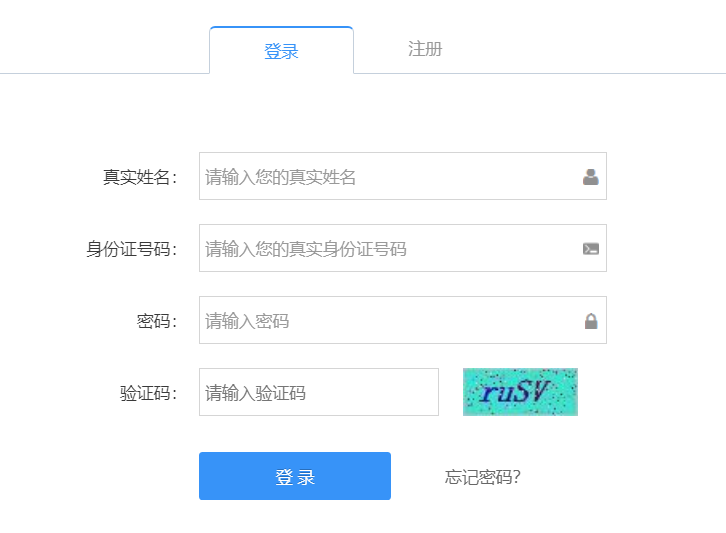
Task: Click the 密码: field label
Action: pos(157,322)
